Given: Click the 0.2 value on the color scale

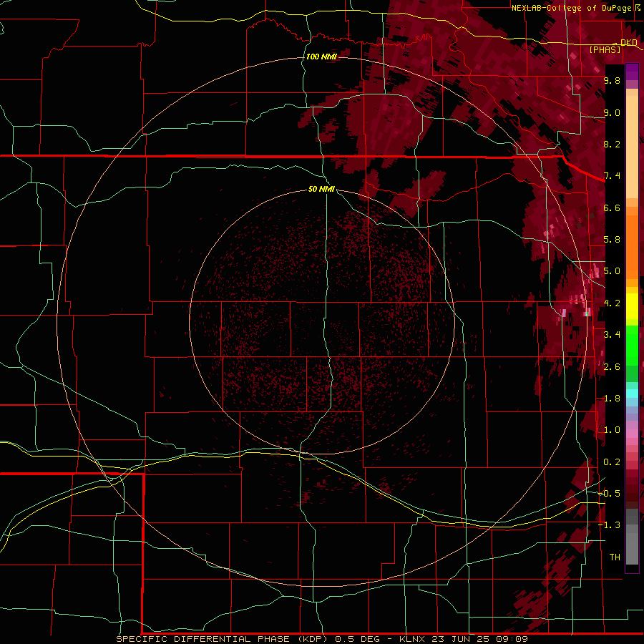Looking at the screenshot, I should (612, 462).
